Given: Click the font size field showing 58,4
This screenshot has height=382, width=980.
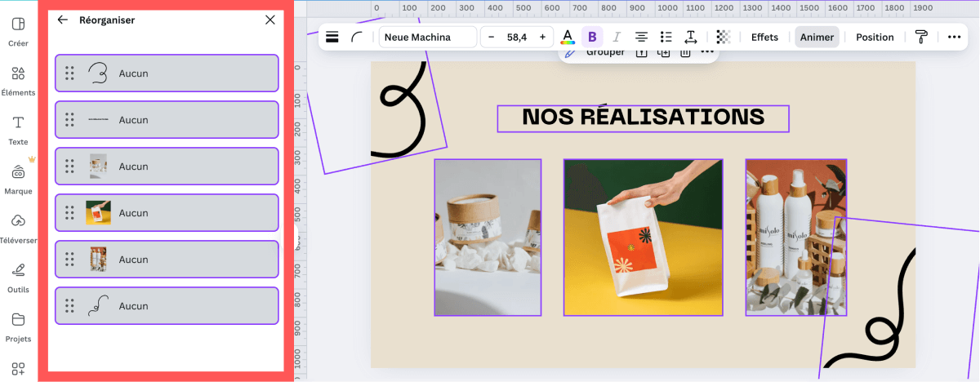Looking at the screenshot, I should pyautogui.click(x=517, y=37).
